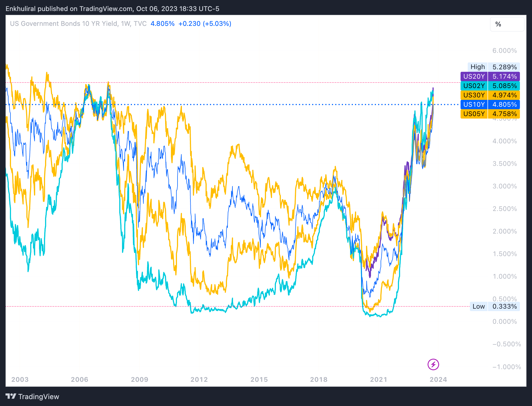
Task: Click the US05Y yield label
Action: (490, 114)
